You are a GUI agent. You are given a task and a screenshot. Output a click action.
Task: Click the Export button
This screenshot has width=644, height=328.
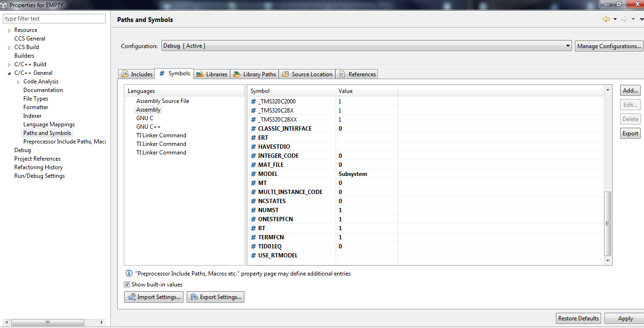click(x=630, y=133)
